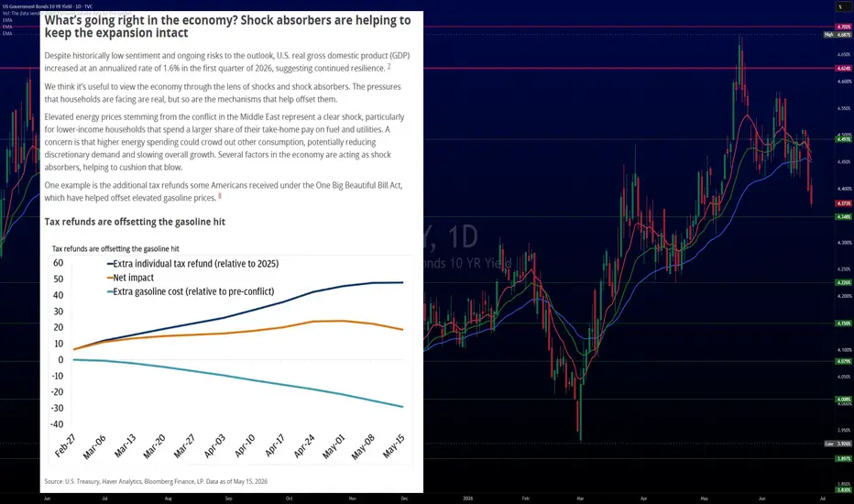
Task: Click the US Government Bonds 10 YR Yield title
Action: coord(48,6)
